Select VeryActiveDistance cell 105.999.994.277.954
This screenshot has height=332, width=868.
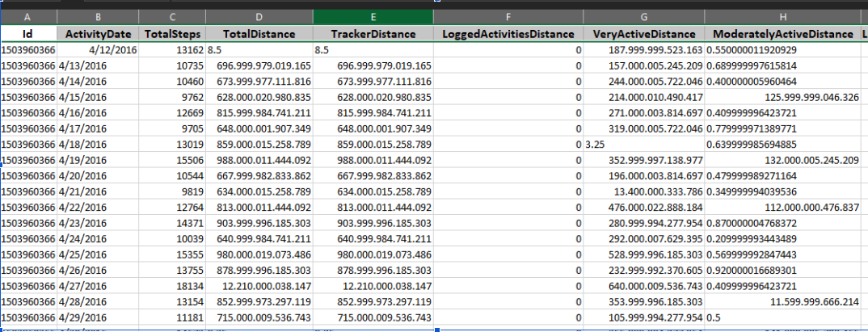coord(644,317)
